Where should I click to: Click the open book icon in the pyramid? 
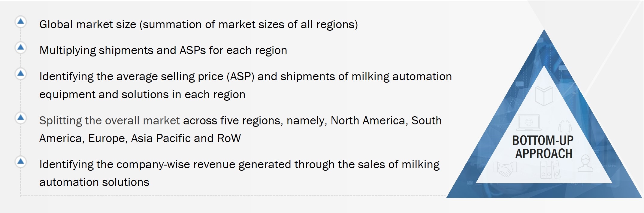point(544,96)
